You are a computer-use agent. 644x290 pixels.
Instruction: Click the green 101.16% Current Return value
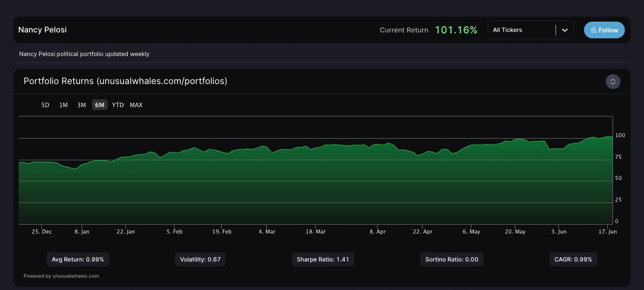(456, 29)
